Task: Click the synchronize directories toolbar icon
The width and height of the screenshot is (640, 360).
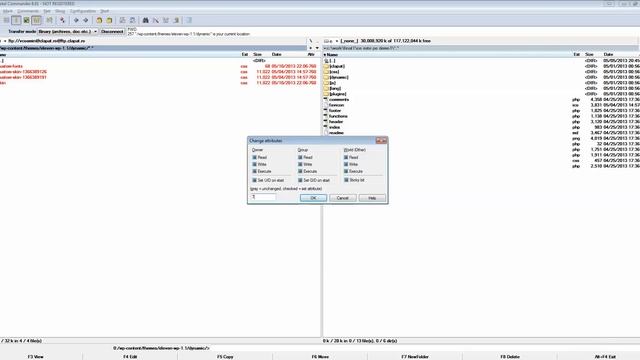Action: click(x=166, y=20)
